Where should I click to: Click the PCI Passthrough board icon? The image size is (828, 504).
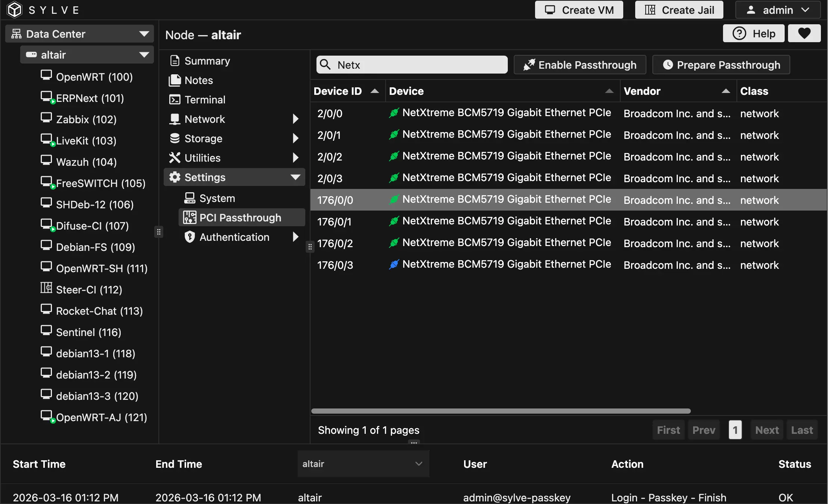click(190, 217)
